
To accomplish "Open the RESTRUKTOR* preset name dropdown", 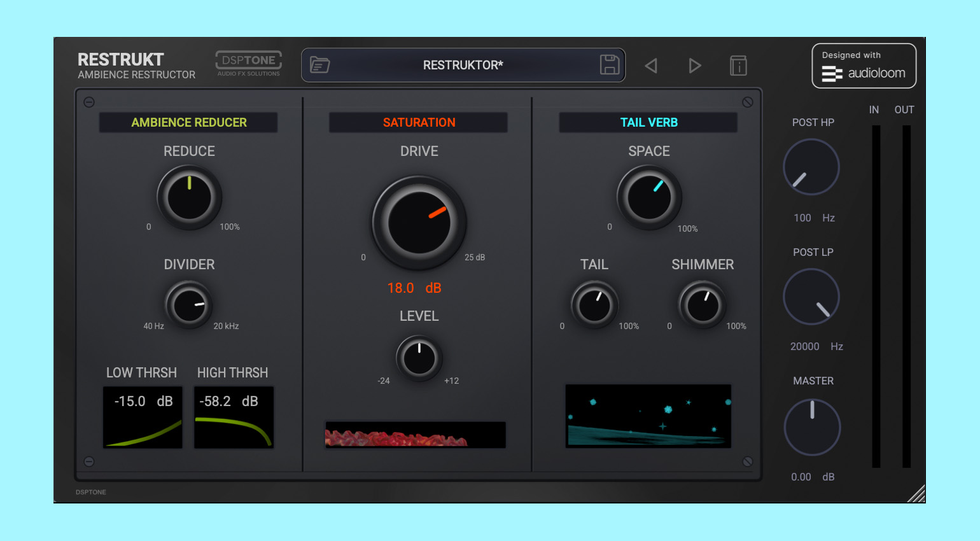I will click(463, 65).
